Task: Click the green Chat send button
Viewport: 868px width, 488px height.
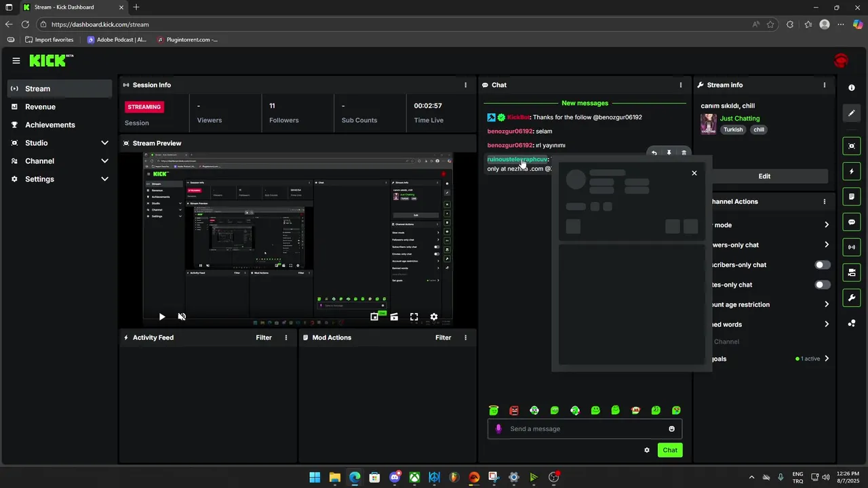Action: click(670, 450)
